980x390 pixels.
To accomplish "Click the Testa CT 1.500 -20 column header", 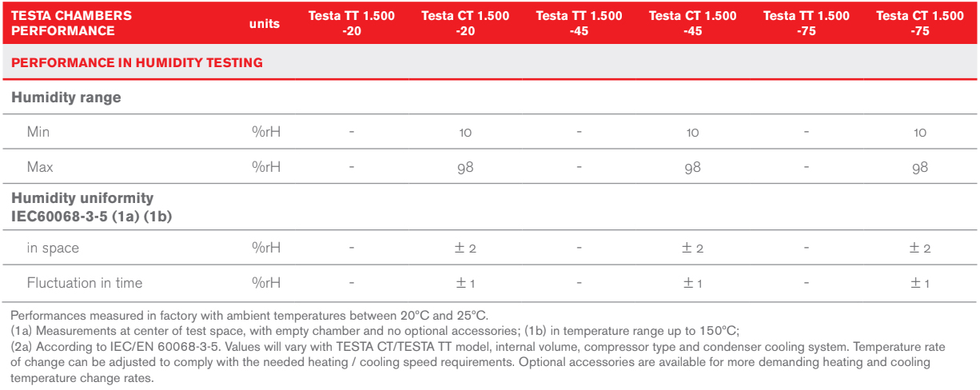I will [x=465, y=23].
